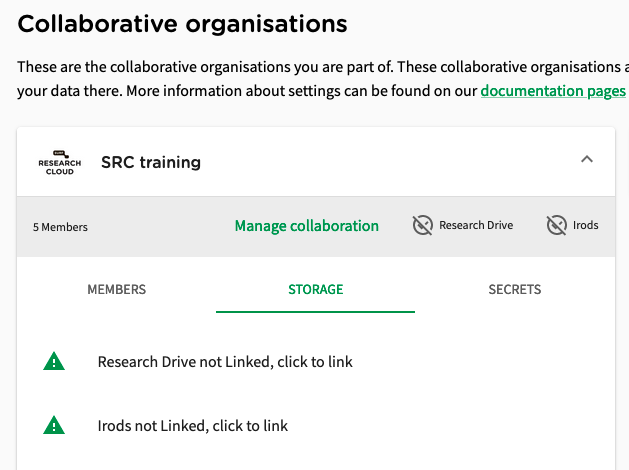This screenshot has height=470, width=629.
Task: Click Irods not Linked, click to link
Action: tap(193, 426)
